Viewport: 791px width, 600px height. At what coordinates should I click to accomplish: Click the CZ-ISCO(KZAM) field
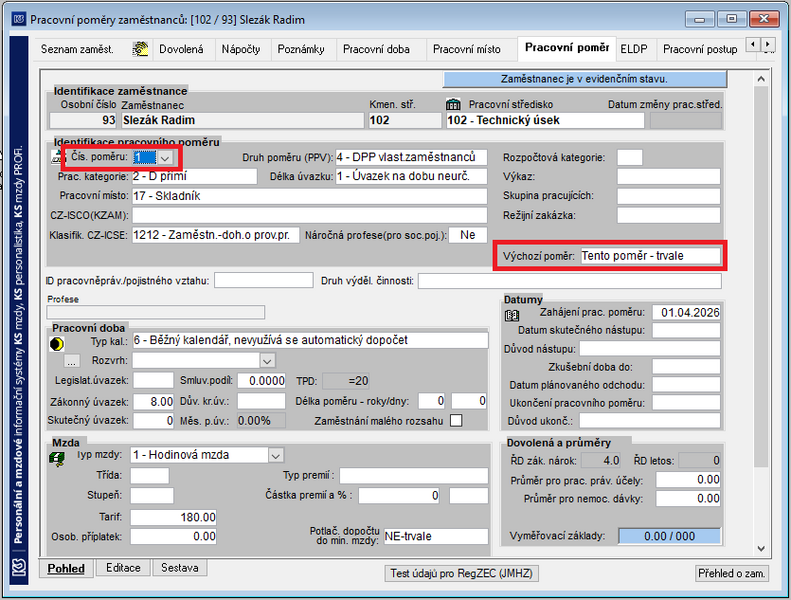coord(310,215)
